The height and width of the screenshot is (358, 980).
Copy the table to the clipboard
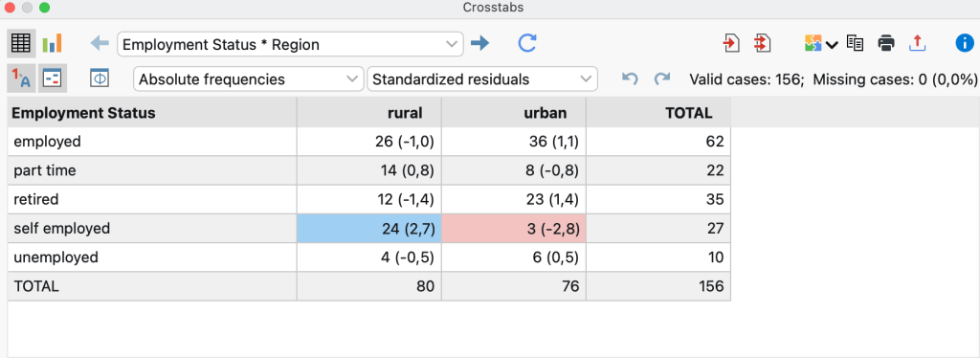(x=855, y=43)
